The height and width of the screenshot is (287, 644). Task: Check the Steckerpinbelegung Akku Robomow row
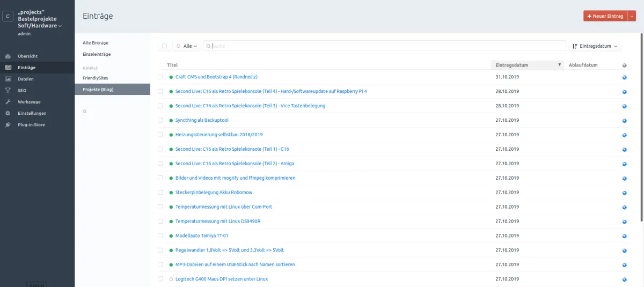[160, 192]
